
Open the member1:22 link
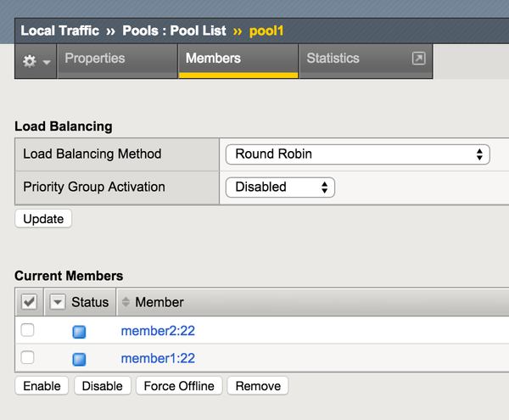(x=158, y=359)
